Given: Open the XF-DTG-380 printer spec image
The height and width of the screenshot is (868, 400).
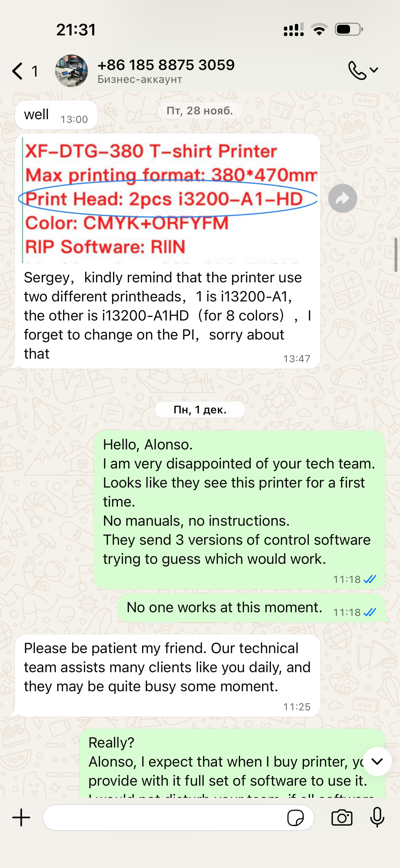Looking at the screenshot, I should click(x=168, y=199).
